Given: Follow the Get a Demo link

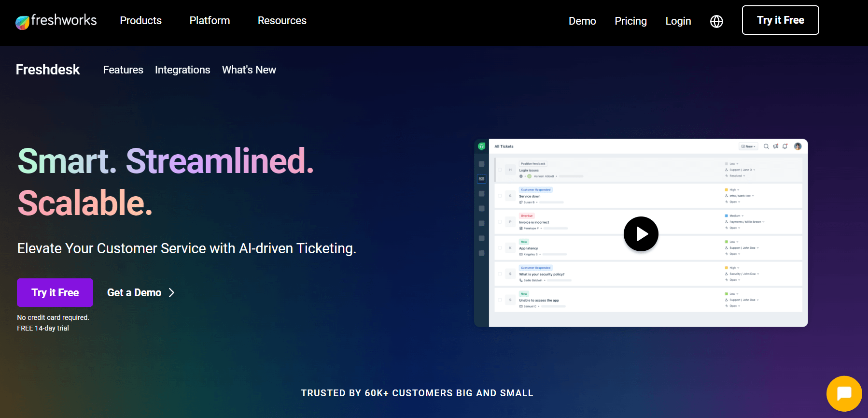Looking at the screenshot, I should pyautogui.click(x=140, y=293).
